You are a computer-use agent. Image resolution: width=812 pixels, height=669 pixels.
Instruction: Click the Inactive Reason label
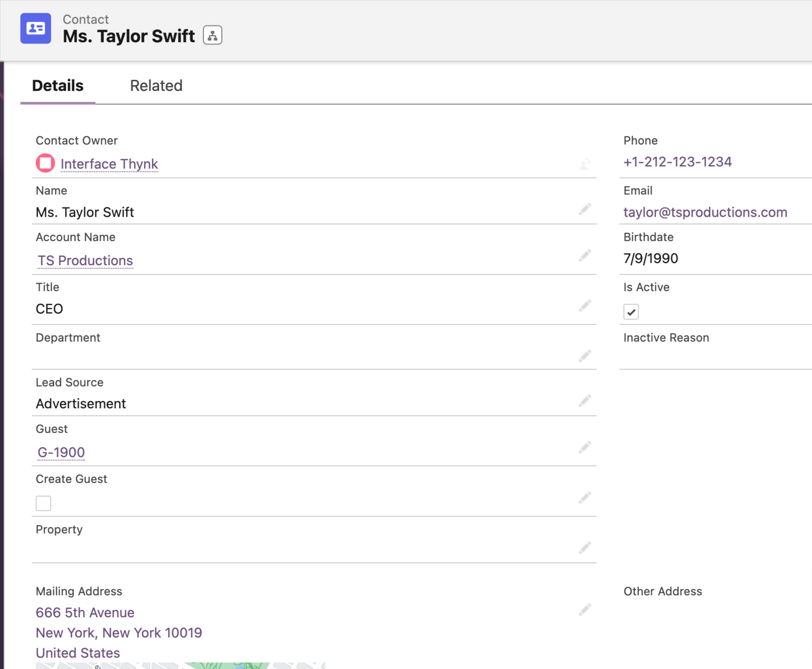(666, 338)
